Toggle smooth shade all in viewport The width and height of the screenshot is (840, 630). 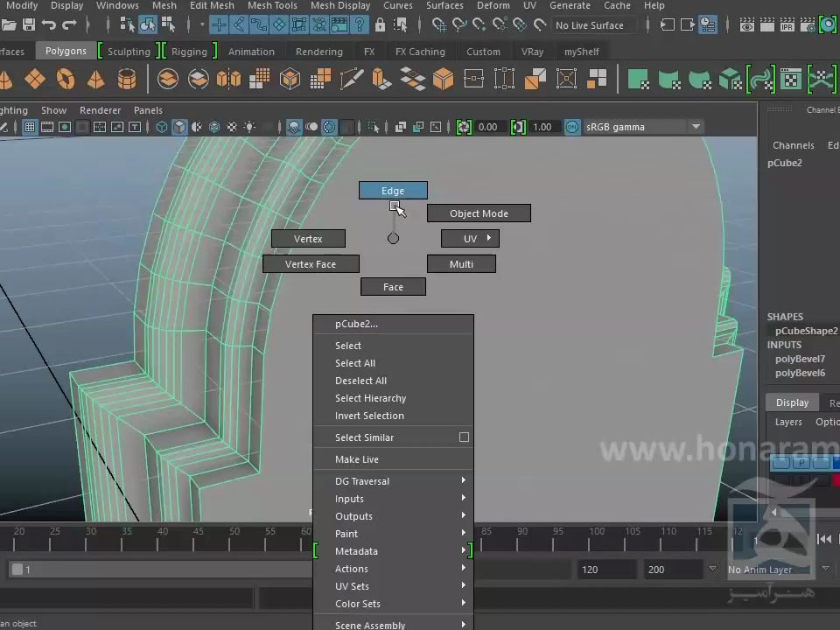coord(179,127)
